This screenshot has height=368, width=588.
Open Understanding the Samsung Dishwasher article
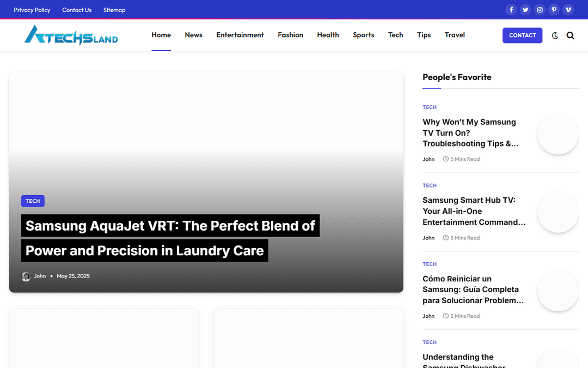(464, 360)
